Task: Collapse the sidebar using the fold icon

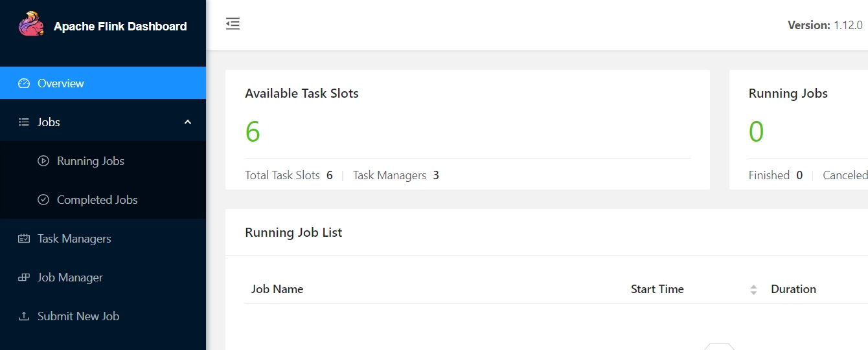Action: [233, 24]
